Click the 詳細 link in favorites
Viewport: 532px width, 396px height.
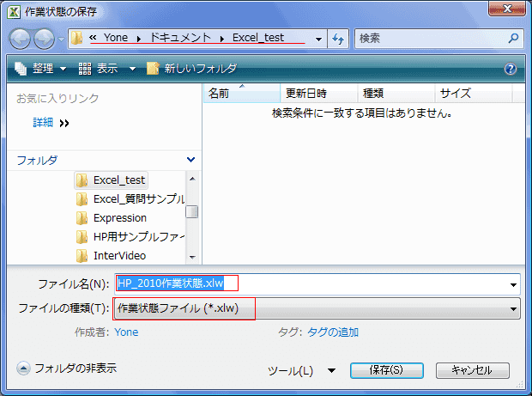43,122
